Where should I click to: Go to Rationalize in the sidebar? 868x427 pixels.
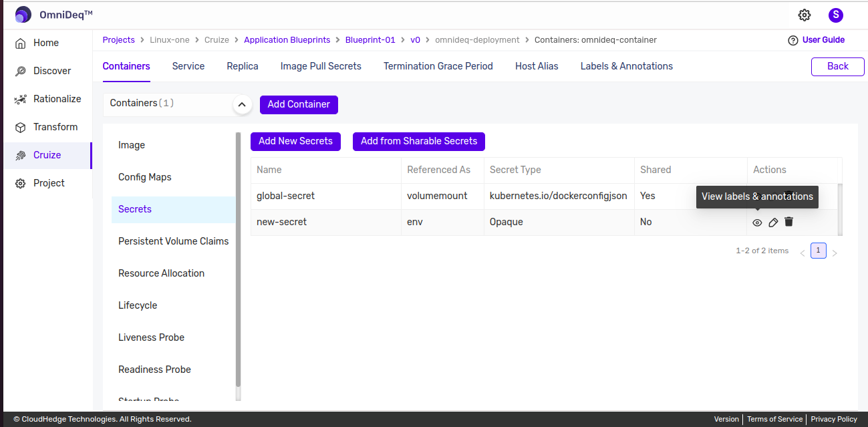57,99
